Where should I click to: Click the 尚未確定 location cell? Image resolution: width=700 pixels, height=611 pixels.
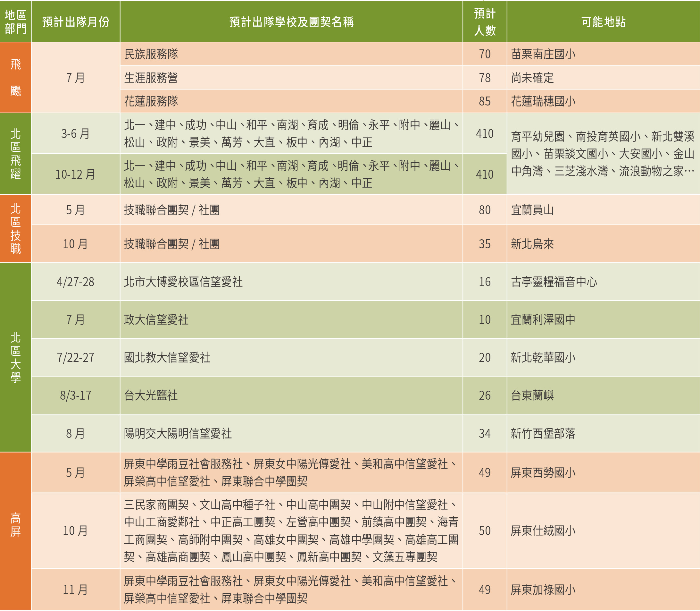click(x=603, y=78)
